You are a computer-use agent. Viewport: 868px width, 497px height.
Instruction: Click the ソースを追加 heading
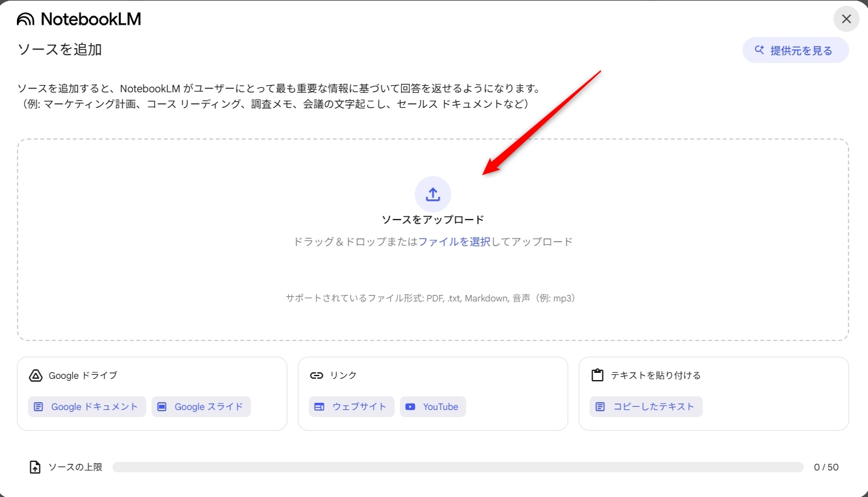click(x=59, y=49)
